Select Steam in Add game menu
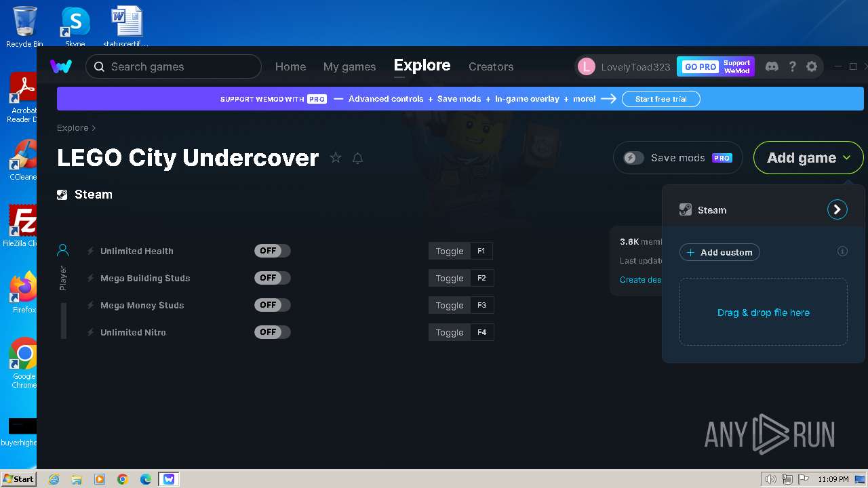868x488 pixels. click(x=763, y=210)
